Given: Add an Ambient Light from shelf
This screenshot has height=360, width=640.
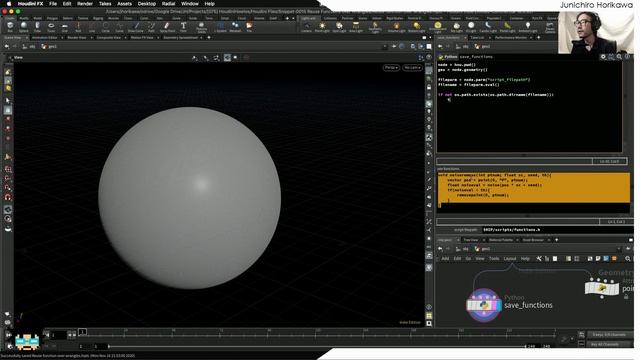Looking at the screenshot, I should 528,27.
